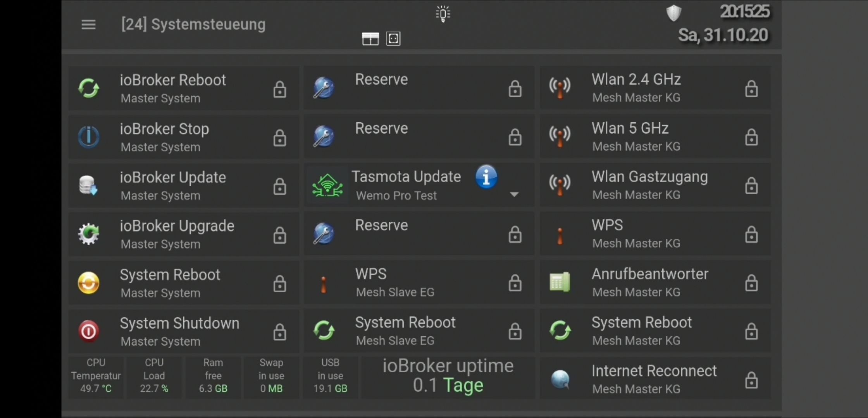Unlock the ioBroker Reboot lock toggle
This screenshot has height=418, width=868.
coord(279,89)
